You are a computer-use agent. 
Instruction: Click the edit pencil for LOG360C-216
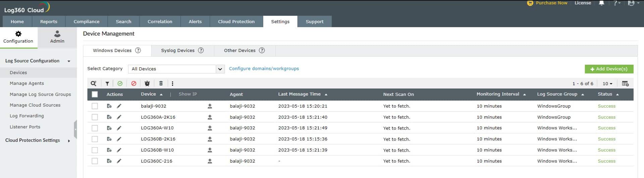point(119,161)
